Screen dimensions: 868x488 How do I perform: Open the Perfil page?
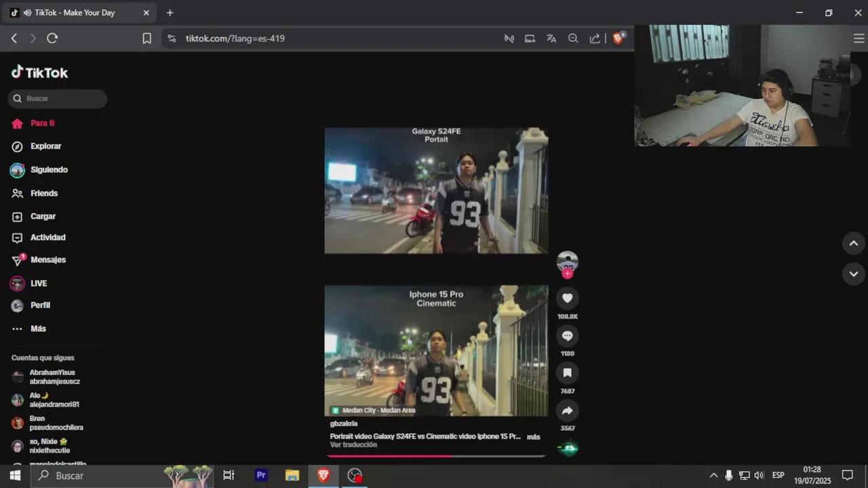pyautogui.click(x=40, y=306)
